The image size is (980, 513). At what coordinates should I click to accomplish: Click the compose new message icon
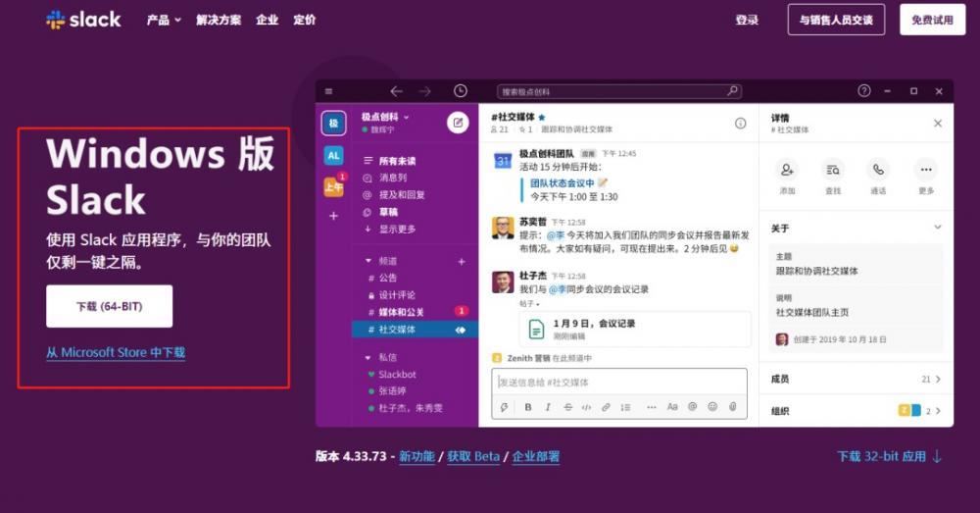(x=458, y=123)
